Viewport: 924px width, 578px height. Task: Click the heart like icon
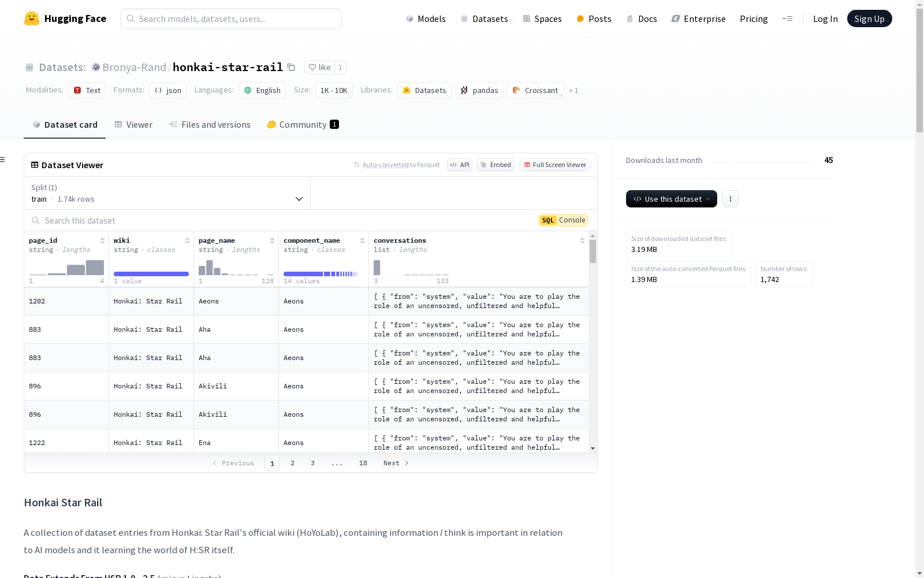(312, 67)
